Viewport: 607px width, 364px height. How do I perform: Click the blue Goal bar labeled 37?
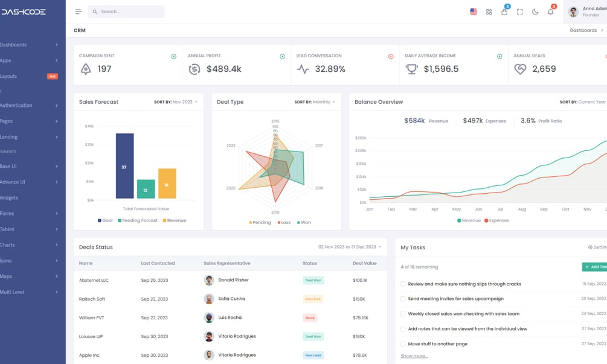click(124, 166)
